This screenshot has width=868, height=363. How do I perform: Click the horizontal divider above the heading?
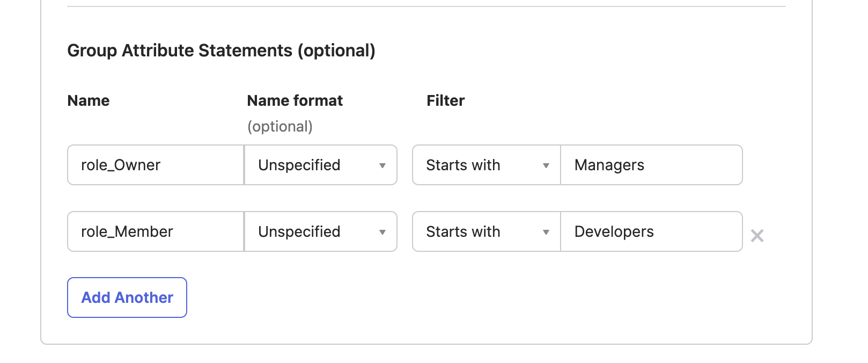coord(426,6)
